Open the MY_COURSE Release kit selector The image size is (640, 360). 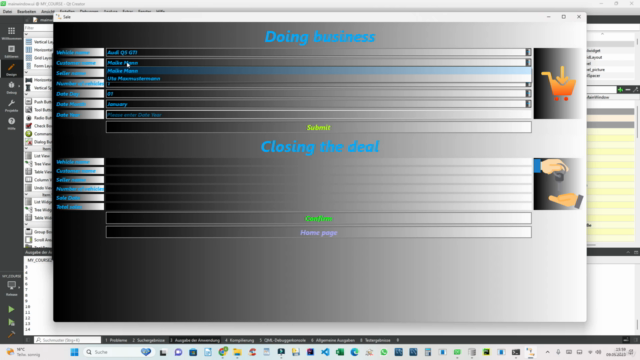(x=11, y=286)
